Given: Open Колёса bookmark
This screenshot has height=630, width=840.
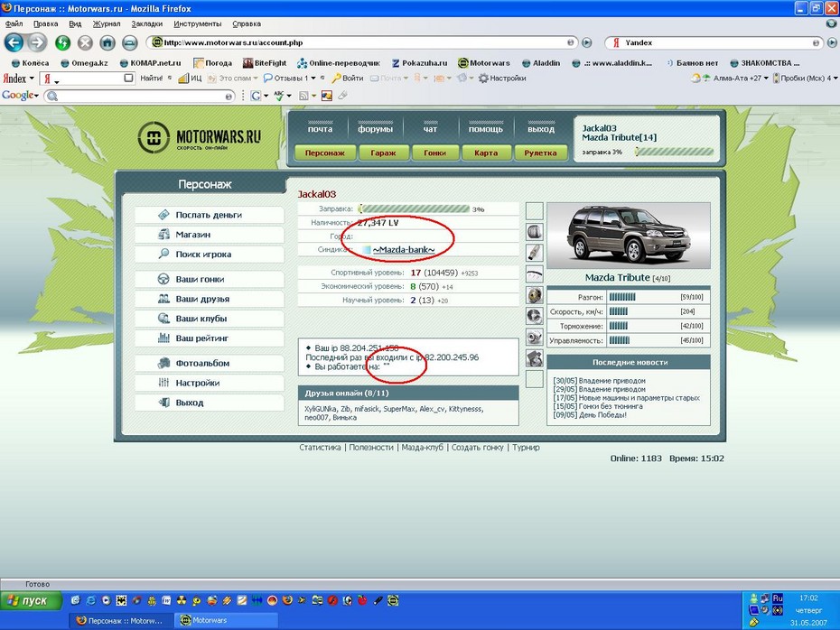Looking at the screenshot, I should point(30,63).
